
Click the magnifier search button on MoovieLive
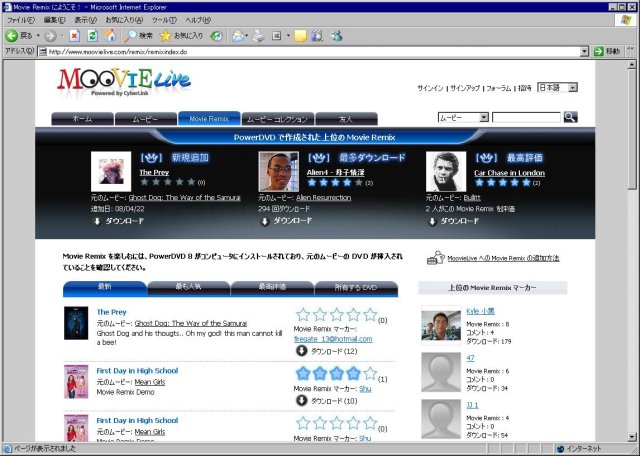tap(570, 117)
